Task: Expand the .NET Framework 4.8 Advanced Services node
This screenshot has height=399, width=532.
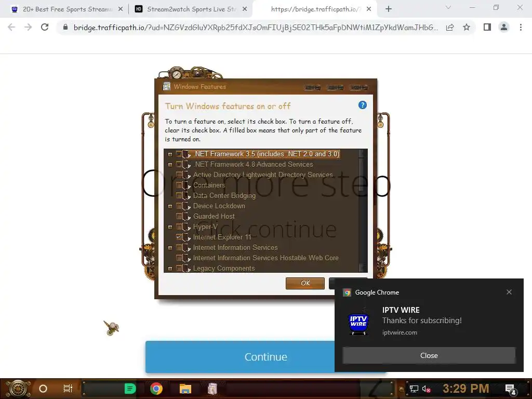Action: (x=170, y=165)
